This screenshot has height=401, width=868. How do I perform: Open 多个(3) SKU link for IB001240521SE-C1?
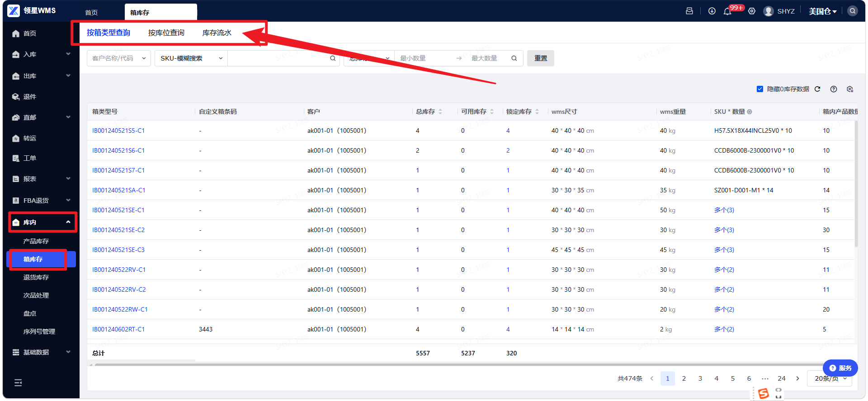[x=724, y=210]
